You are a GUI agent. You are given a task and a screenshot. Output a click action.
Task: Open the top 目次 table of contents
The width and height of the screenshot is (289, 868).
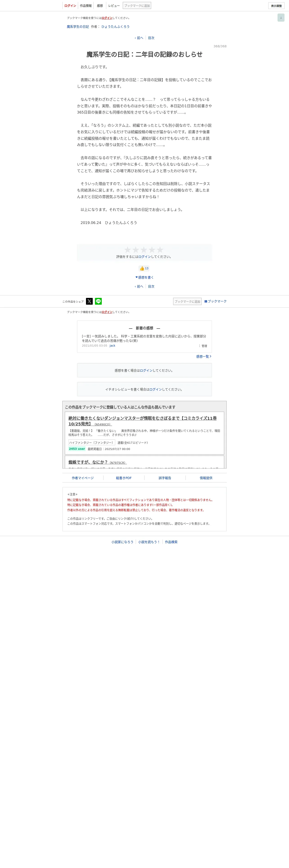tap(151, 38)
